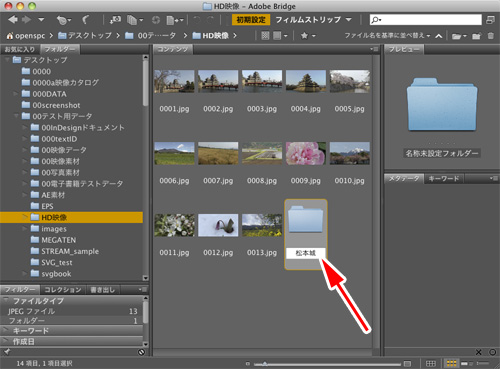The image size is (500, 369).
Task: Go back with the left arrow
Action: point(13,20)
